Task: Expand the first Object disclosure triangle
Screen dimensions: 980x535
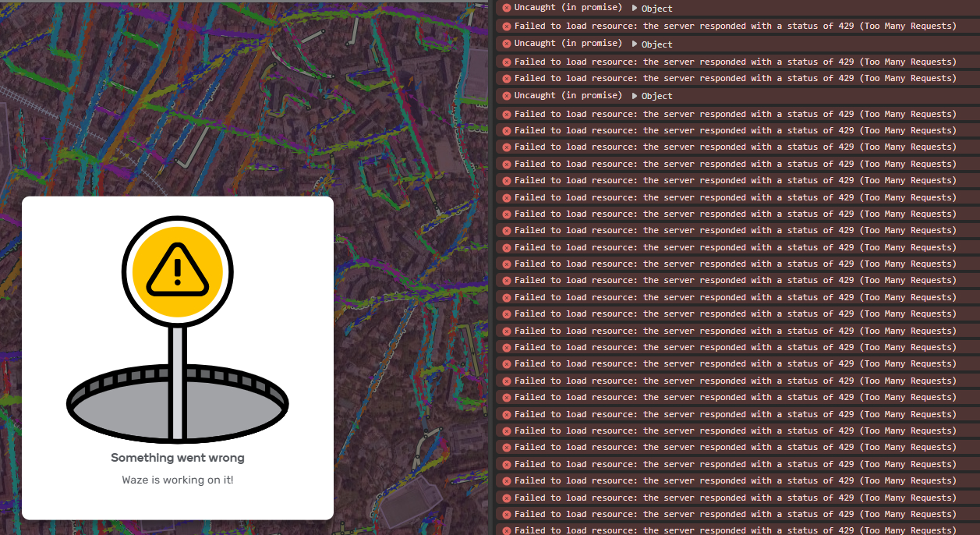Action: tap(635, 9)
